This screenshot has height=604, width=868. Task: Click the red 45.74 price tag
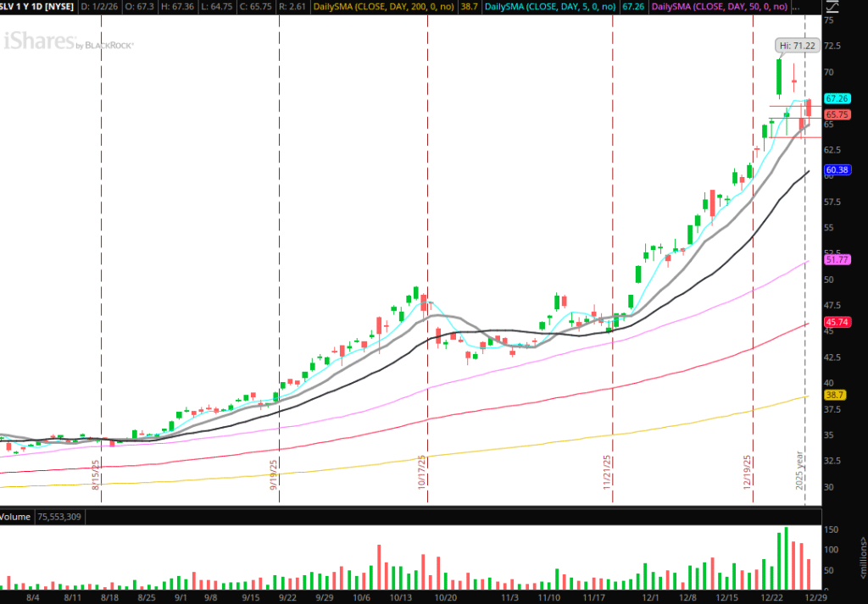[x=837, y=323]
